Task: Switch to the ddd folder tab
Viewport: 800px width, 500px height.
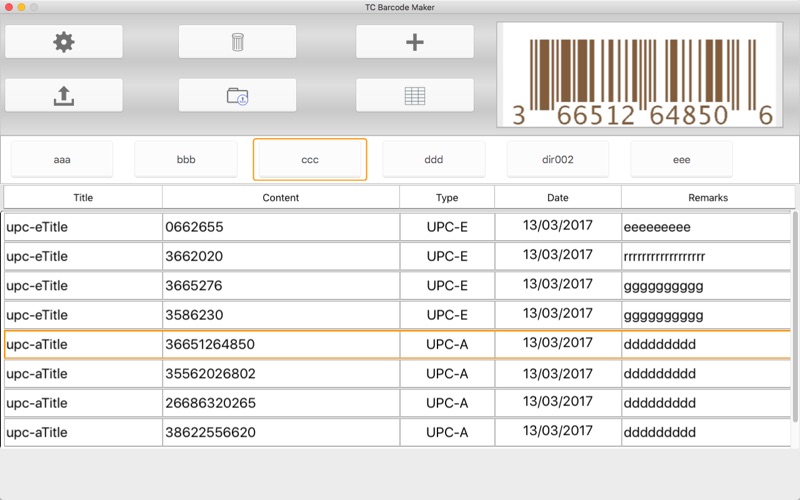Action: pyautogui.click(x=434, y=160)
